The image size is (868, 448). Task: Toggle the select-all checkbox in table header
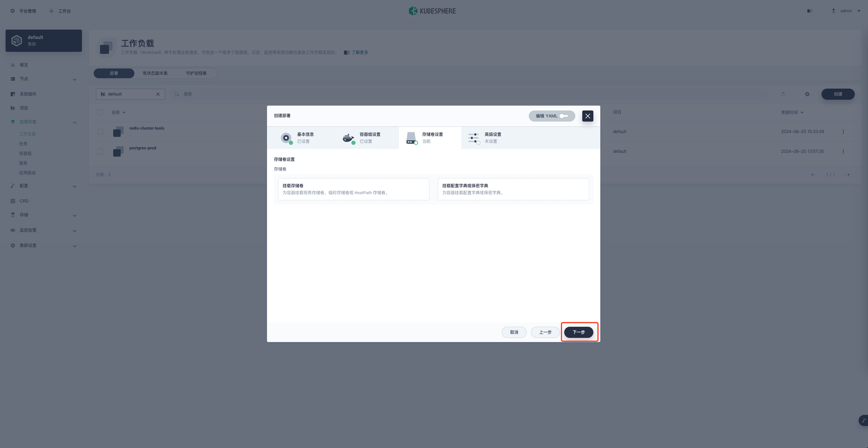tap(100, 113)
